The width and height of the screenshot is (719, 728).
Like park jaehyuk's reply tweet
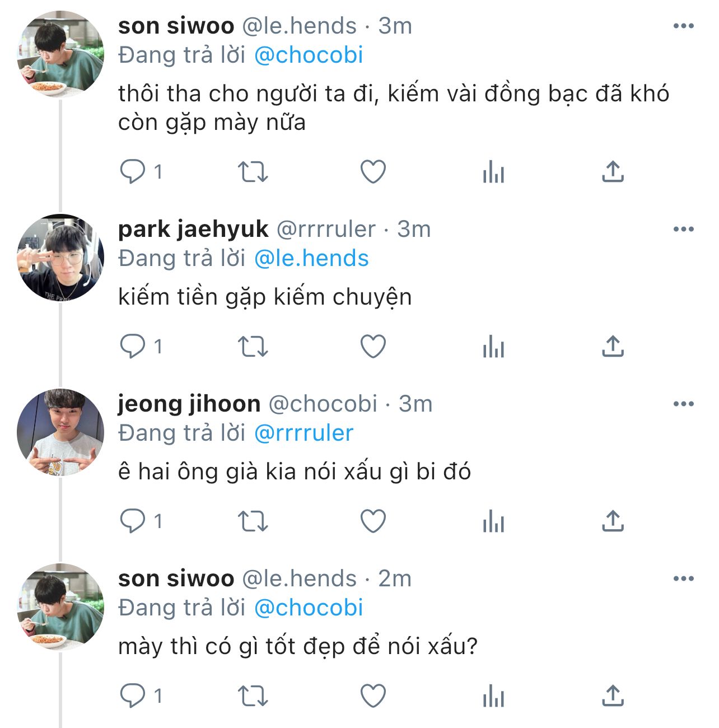373,347
